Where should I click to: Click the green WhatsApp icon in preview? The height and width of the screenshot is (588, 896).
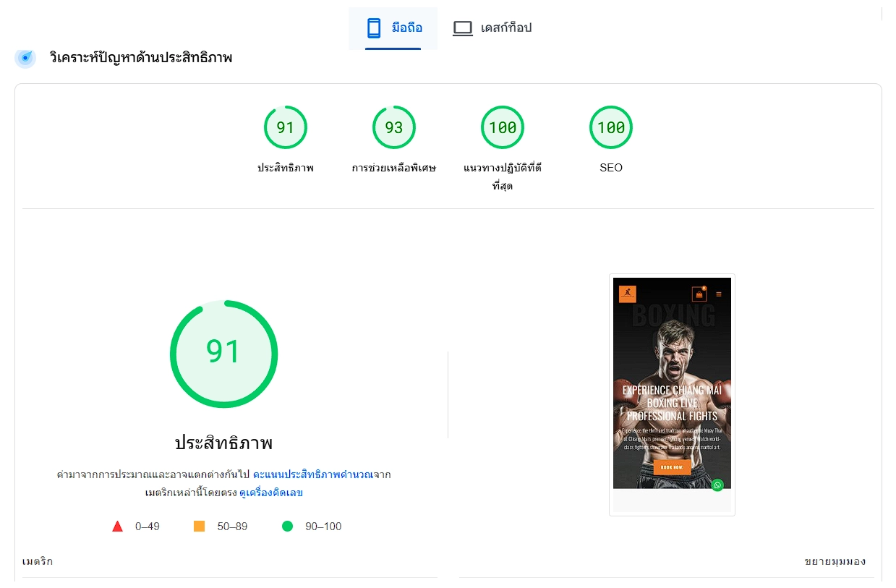(x=717, y=485)
